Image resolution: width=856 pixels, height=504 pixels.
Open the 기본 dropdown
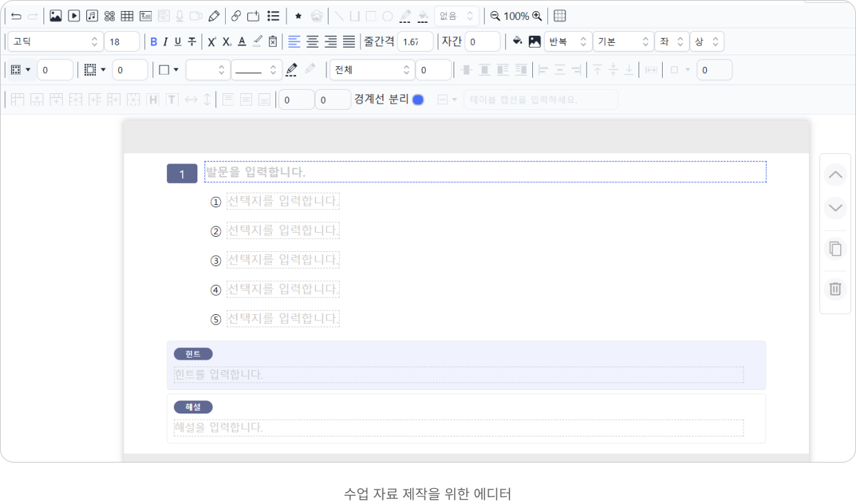click(x=623, y=41)
